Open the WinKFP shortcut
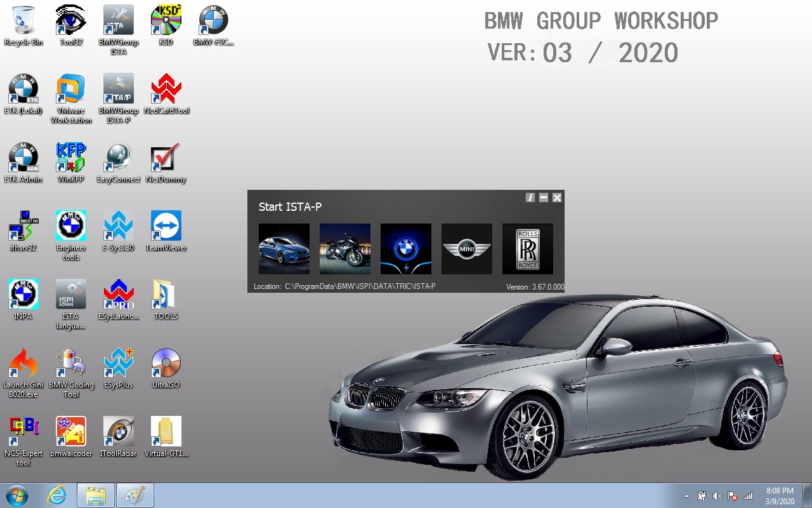The image size is (812, 508). coord(71,163)
